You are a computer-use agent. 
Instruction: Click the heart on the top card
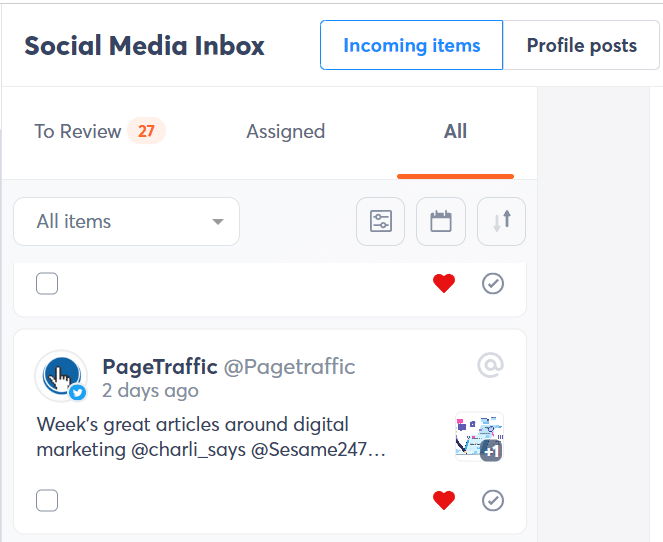pyautogui.click(x=444, y=284)
